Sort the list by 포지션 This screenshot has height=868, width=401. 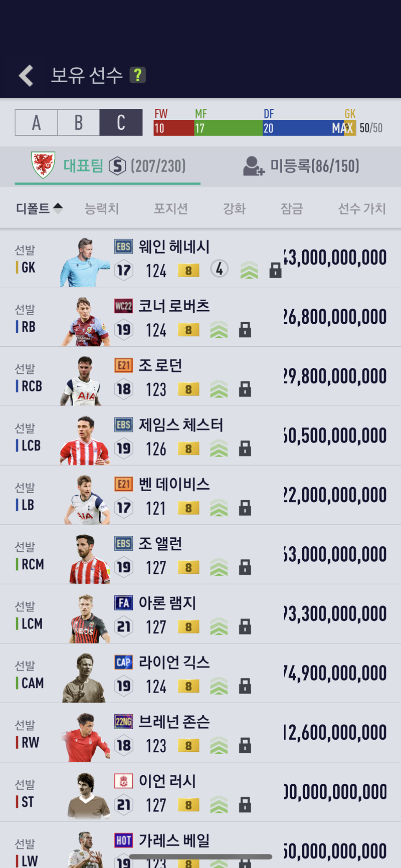(170, 208)
